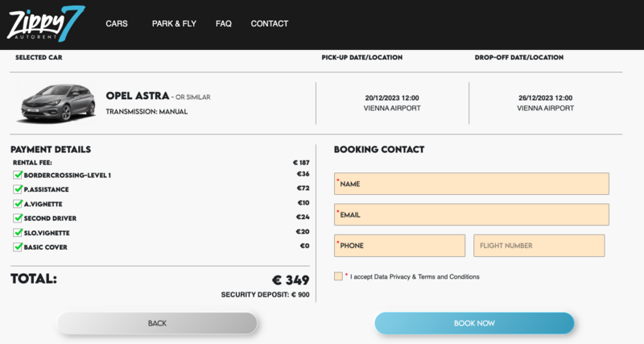Open the Cars menu item
Screen dimensions: 644x344
[117, 24]
